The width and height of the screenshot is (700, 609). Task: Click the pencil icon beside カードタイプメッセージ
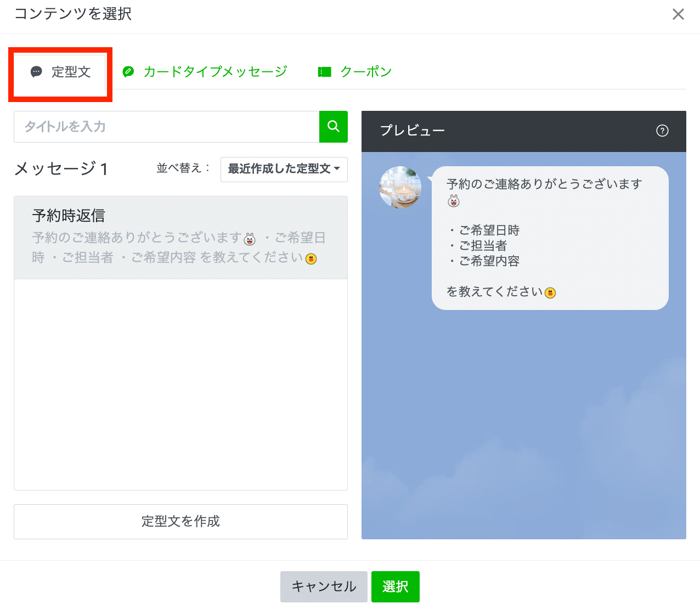128,72
